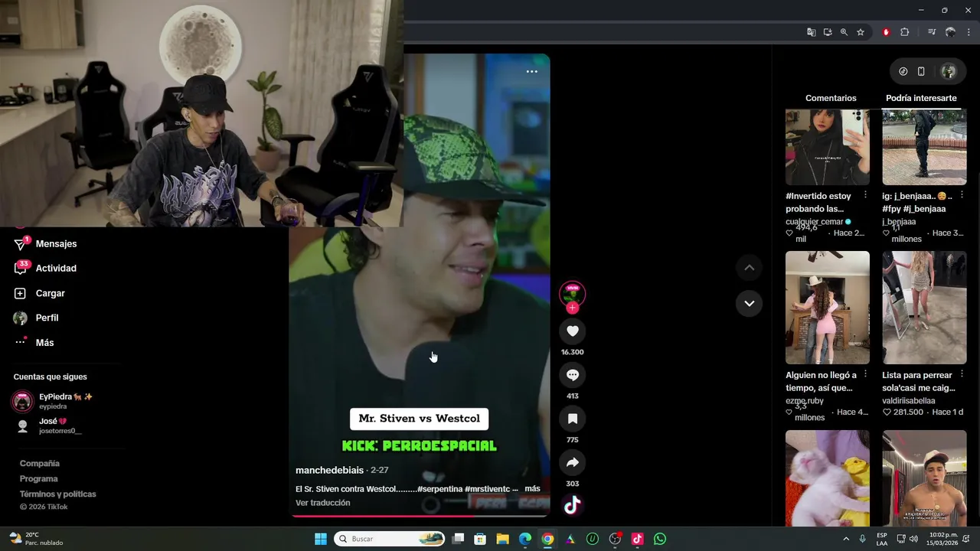This screenshot has width=980, height=551.
Task: Click the spinning TikTok sound disc icon
Action: click(x=572, y=505)
